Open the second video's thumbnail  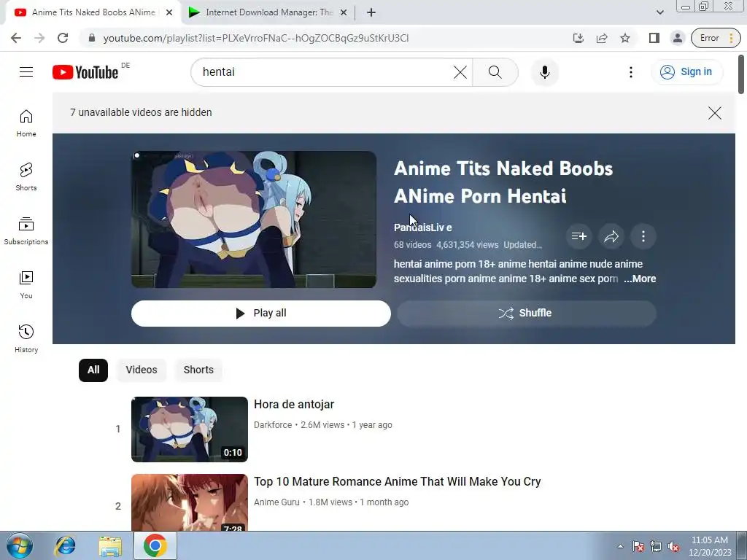[190, 502]
